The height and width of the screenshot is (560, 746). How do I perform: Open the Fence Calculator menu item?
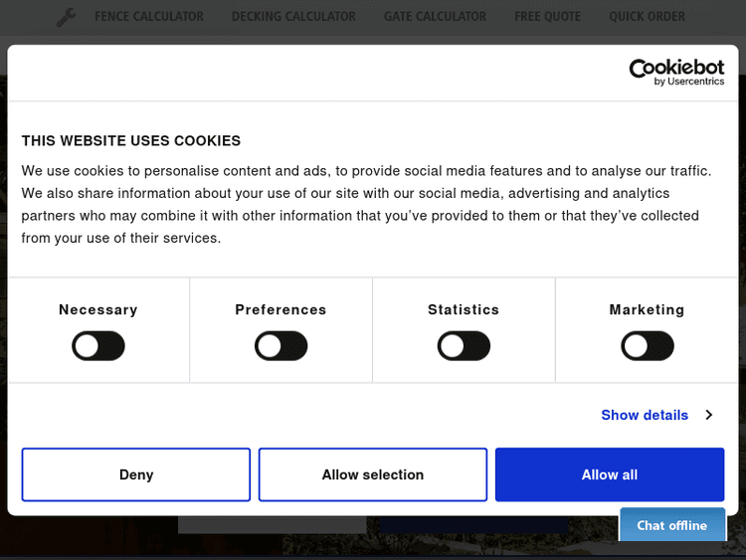pos(149,17)
